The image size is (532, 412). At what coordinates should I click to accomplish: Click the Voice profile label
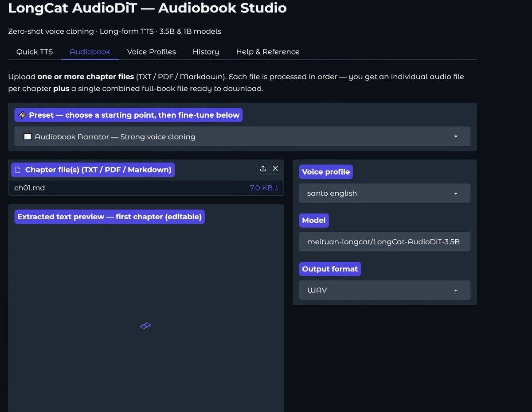tap(326, 172)
